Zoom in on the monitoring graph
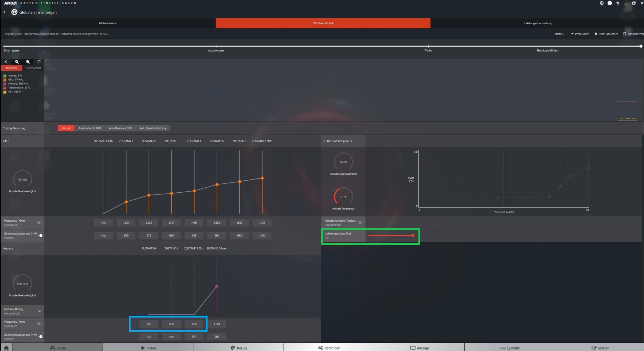The height and width of the screenshot is (351, 644). [17, 62]
